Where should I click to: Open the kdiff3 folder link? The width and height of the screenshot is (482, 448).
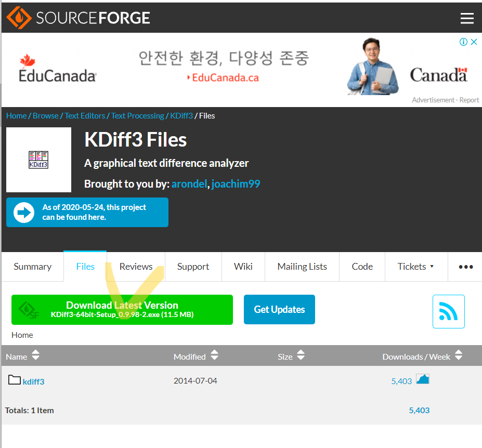click(33, 381)
